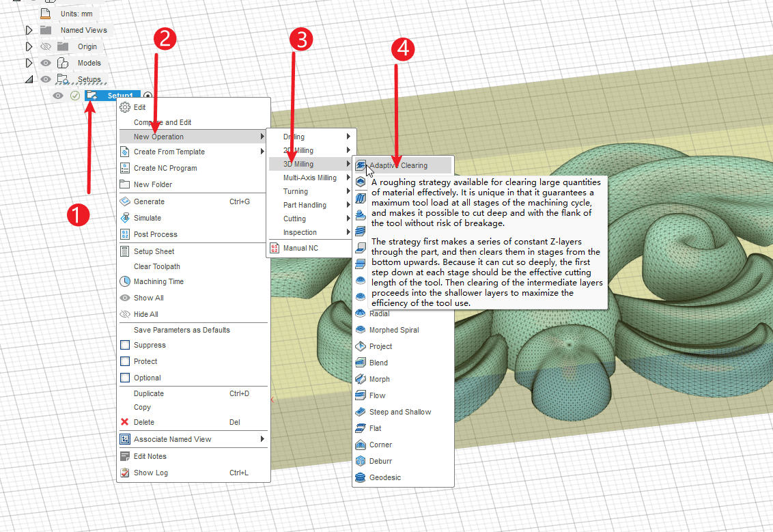Image resolution: width=773 pixels, height=532 pixels.
Task: Choose Post Process from the context menu
Action: click(156, 234)
